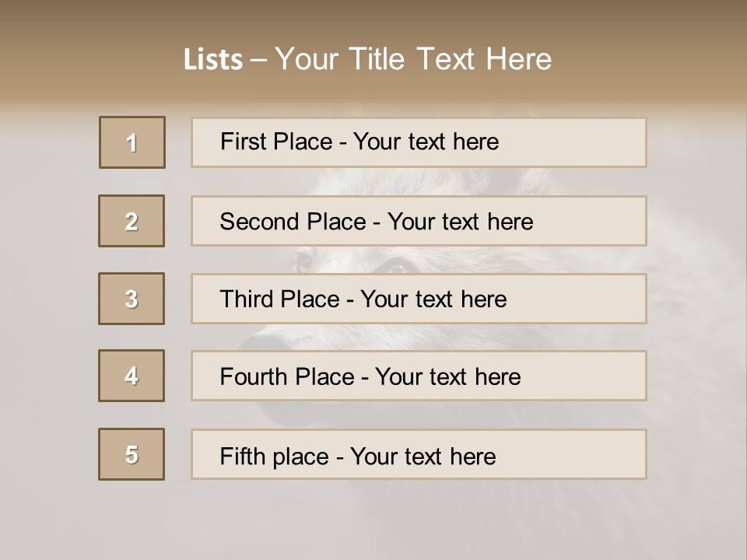This screenshot has width=747, height=560.
Task: Click the bold word 'Lists' in the title
Action: 213,59
